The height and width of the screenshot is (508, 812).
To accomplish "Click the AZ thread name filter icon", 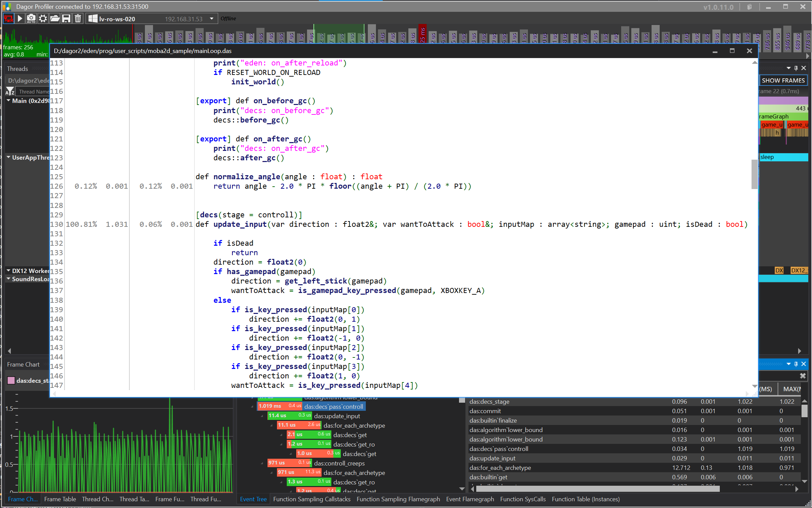I will 10,91.
